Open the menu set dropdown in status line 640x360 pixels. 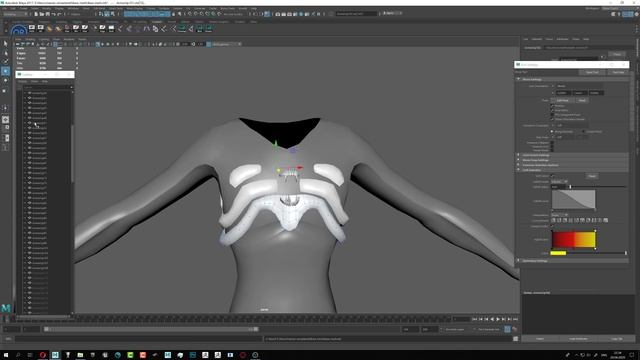tap(16, 14)
